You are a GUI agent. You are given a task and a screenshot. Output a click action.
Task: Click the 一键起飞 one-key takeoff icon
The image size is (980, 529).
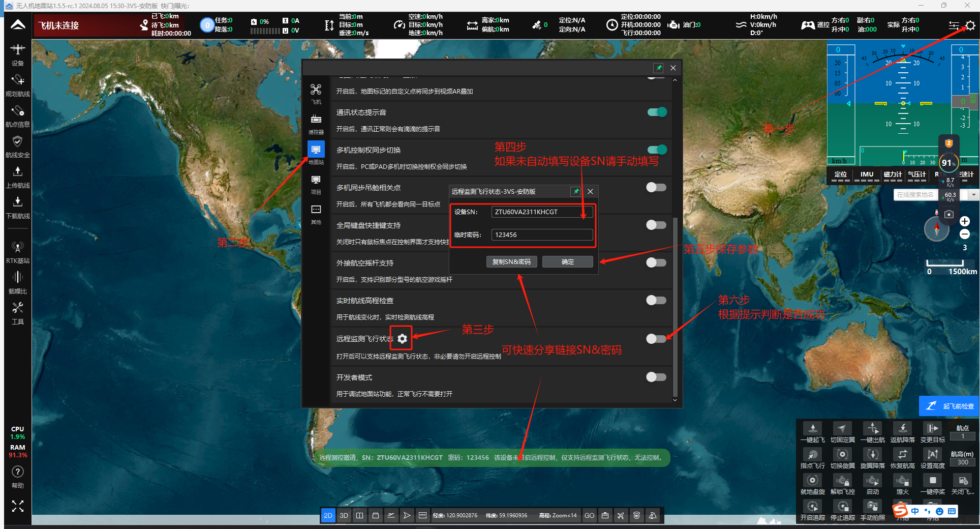812,428
